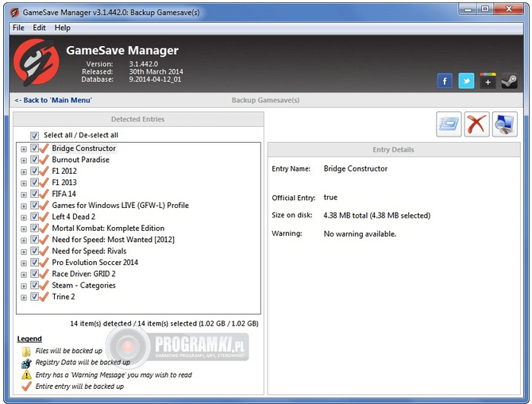Select Mortal Kombat: Komplete Edition entry
532x404 pixels.
(x=108, y=229)
